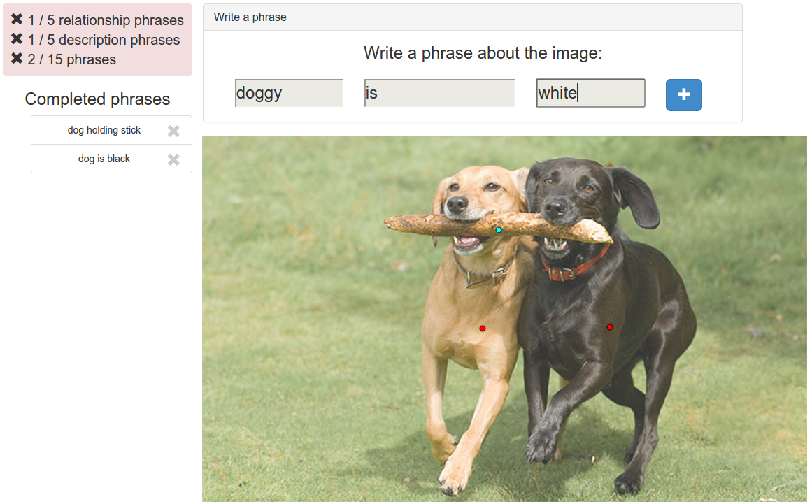Click the "Completed phrases" heading
812x504 pixels.
[97, 99]
